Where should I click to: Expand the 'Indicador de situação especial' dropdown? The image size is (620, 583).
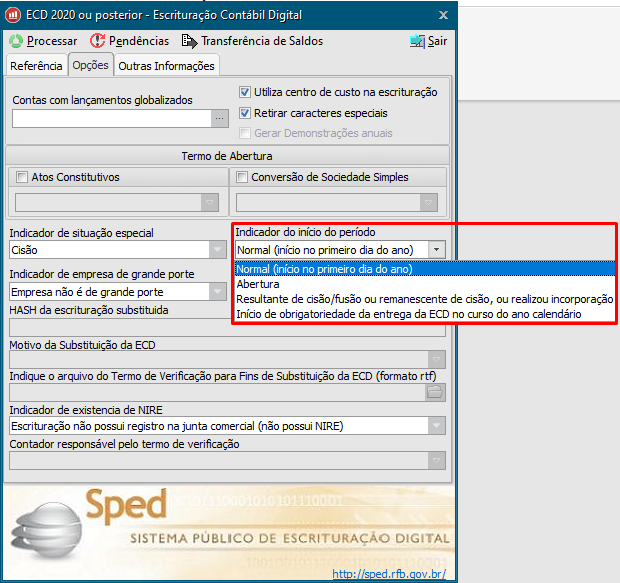[x=217, y=250]
